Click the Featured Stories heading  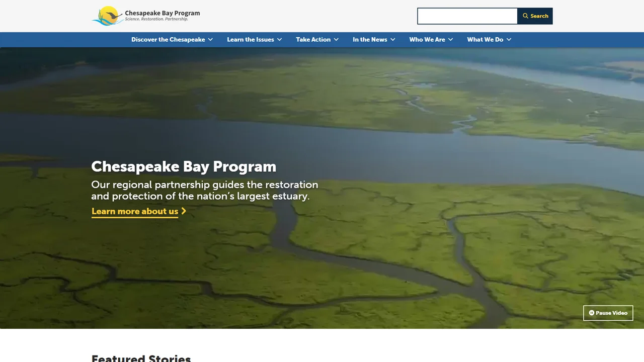point(141,358)
